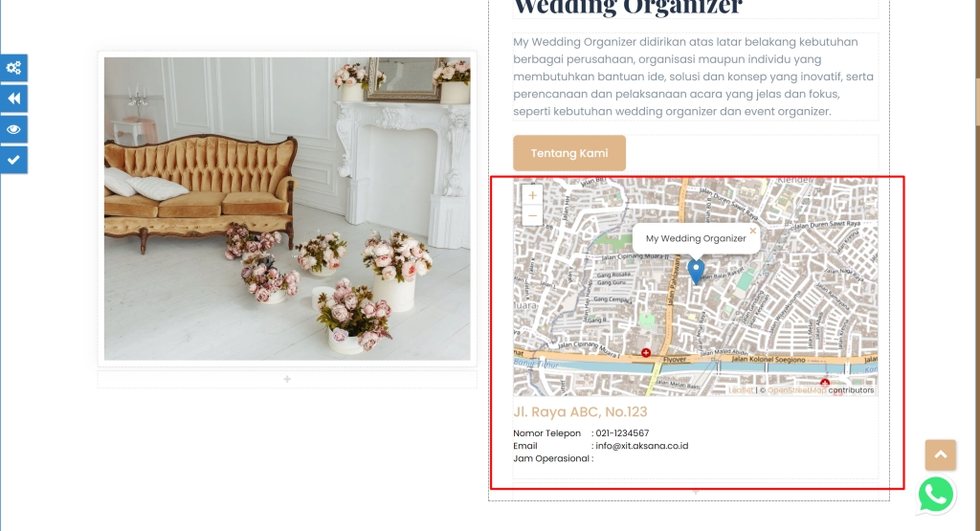The height and width of the screenshot is (531, 980).
Task: Zoom in on the map with the plus
Action: point(532,195)
